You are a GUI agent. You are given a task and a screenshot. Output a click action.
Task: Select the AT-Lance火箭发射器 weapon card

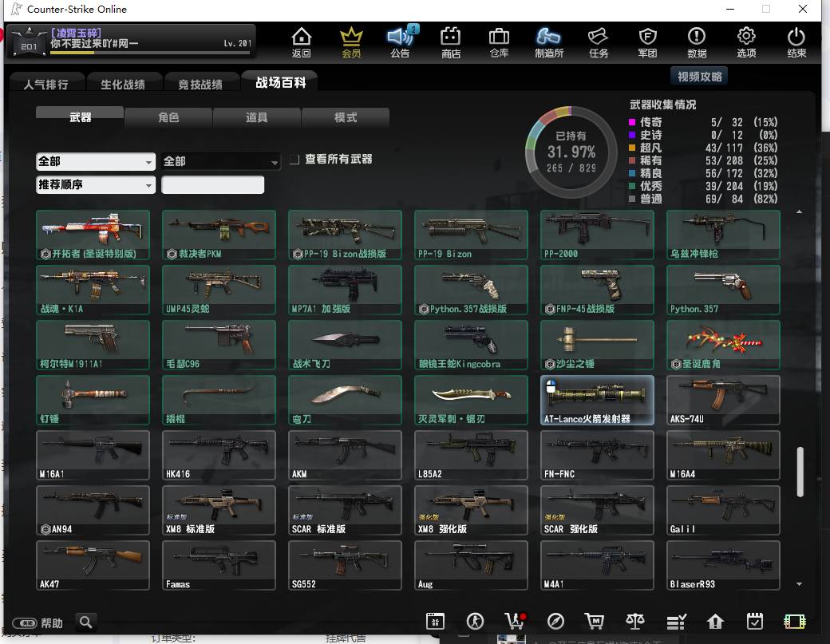point(597,400)
